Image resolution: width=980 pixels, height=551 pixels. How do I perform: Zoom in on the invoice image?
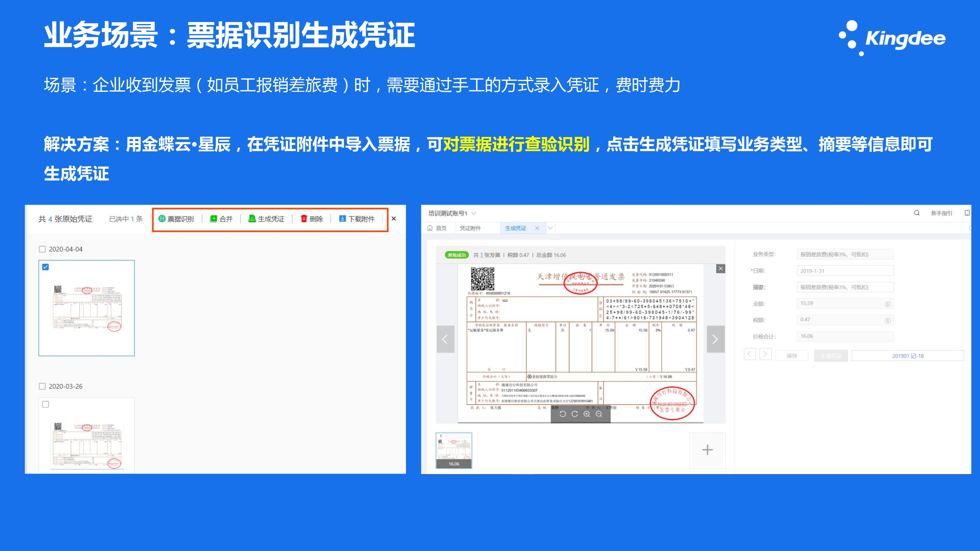[587, 414]
